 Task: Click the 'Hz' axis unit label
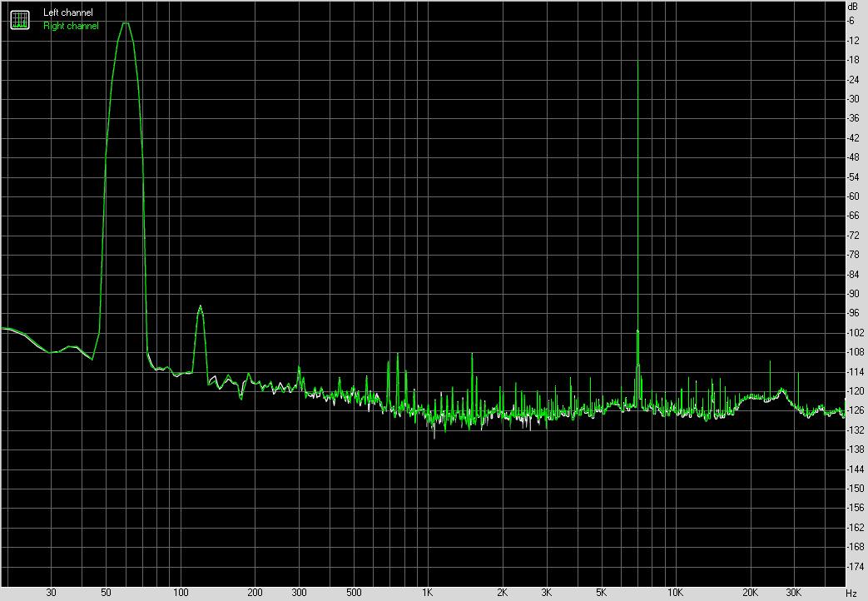point(851,594)
